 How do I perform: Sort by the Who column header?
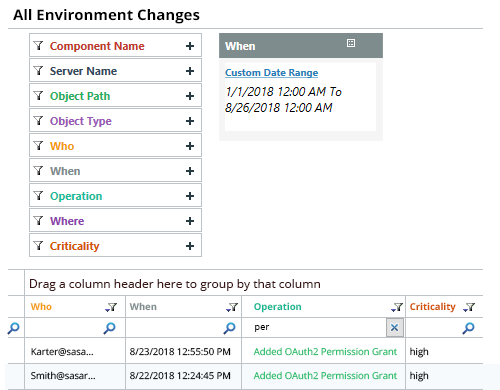point(41,307)
